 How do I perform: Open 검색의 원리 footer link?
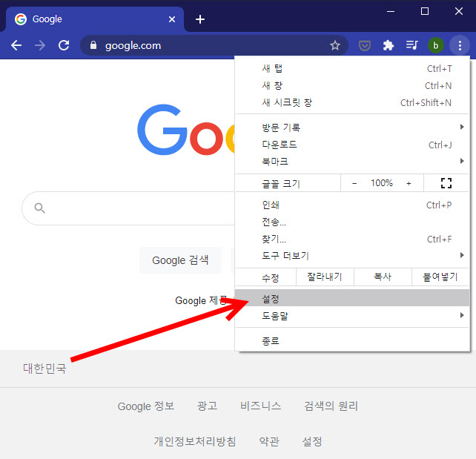[331, 406]
